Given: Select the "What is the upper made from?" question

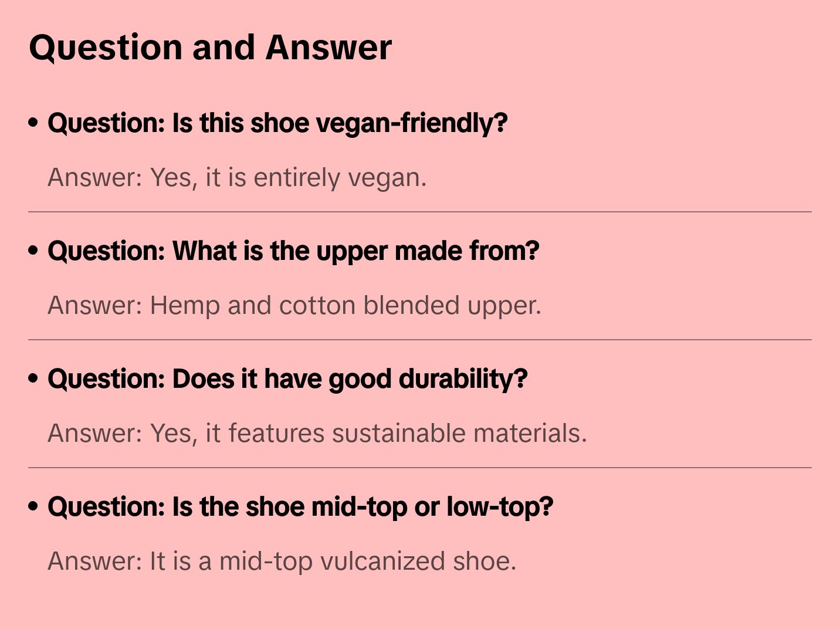Looking at the screenshot, I should 293,251.
